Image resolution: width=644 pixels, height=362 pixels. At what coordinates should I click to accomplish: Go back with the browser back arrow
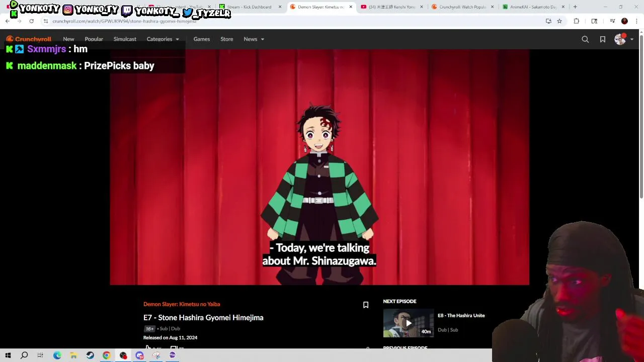[x=7, y=21]
